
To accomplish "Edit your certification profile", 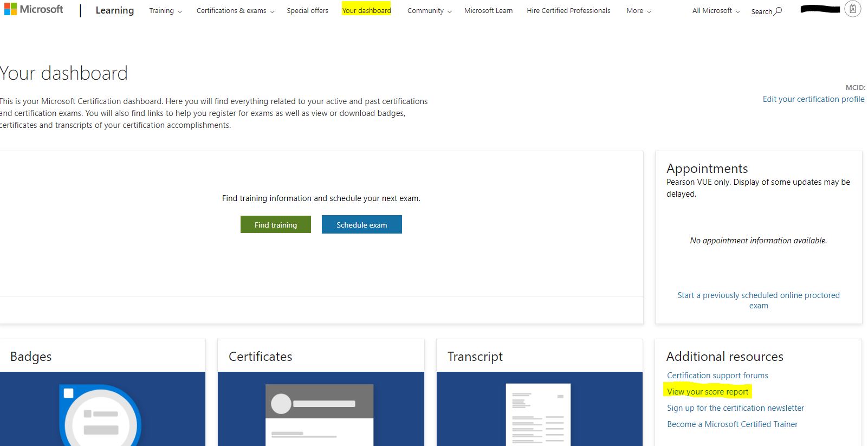I will click(x=813, y=99).
